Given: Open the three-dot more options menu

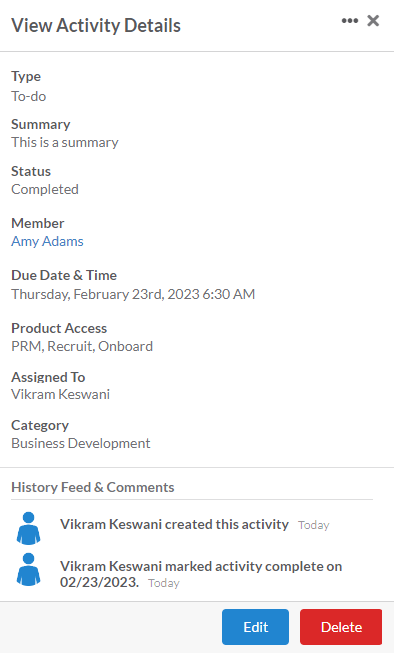Looking at the screenshot, I should click(x=349, y=21).
